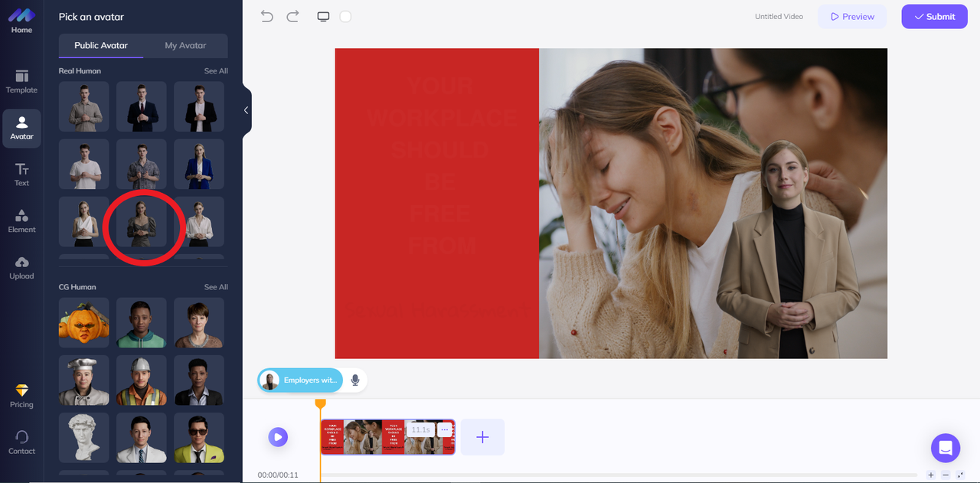Open the chat support bubble
The width and height of the screenshot is (980, 483).
click(x=945, y=448)
